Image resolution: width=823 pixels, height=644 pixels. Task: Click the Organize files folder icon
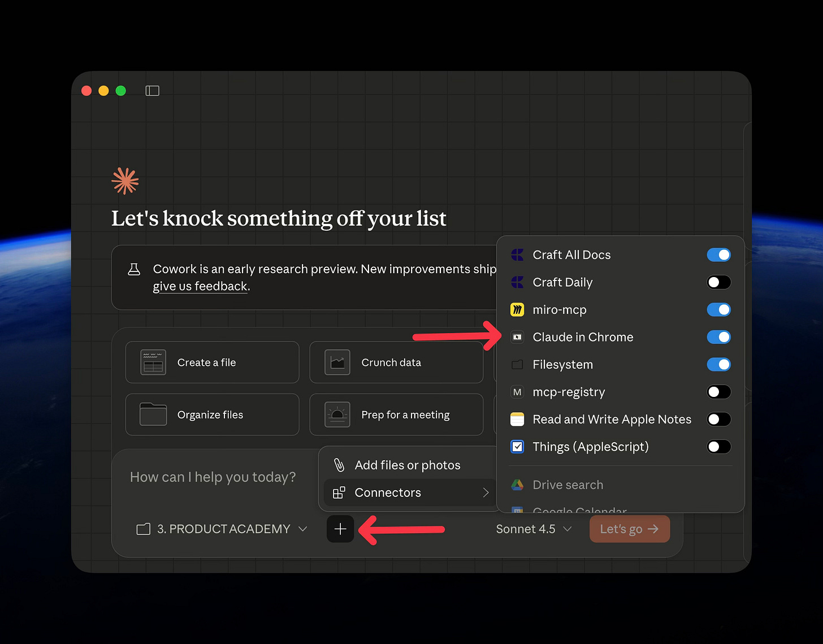tap(153, 414)
